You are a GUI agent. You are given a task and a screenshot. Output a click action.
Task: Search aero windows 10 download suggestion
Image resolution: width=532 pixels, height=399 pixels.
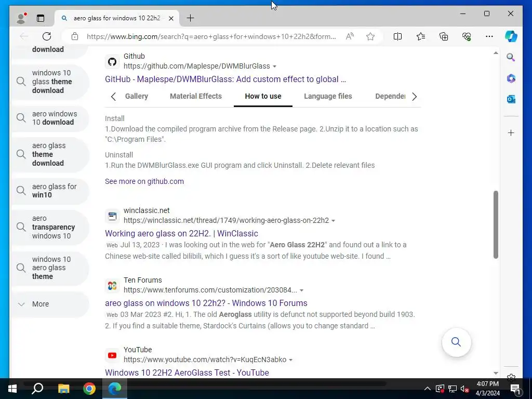[x=50, y=118]
